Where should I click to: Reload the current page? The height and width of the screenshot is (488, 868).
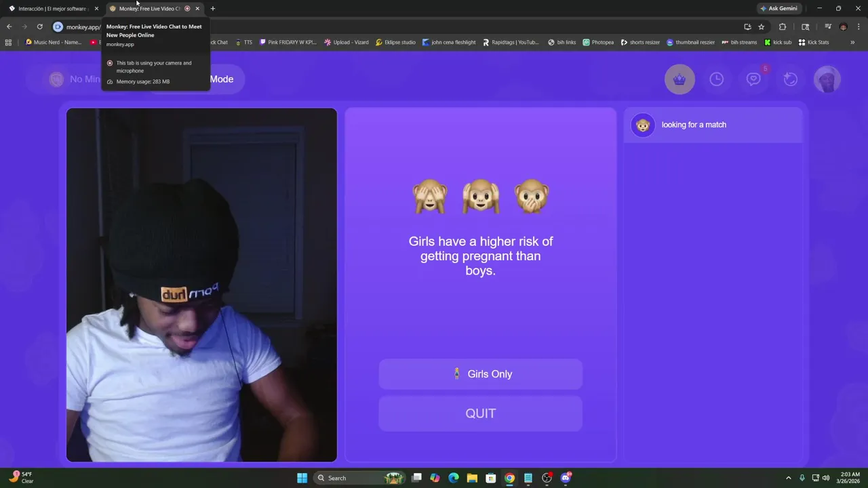[x=39, y=26]
